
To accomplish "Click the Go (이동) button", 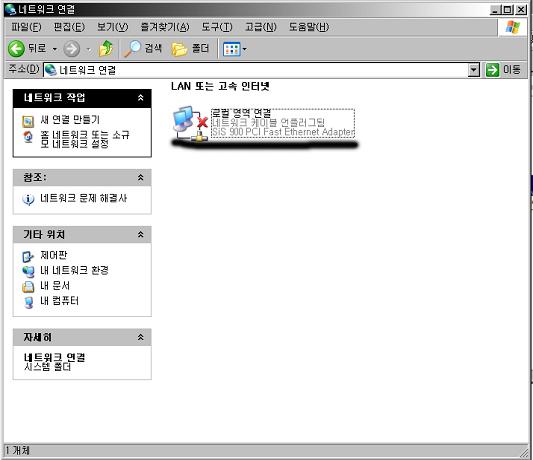I will pos(503,70).
